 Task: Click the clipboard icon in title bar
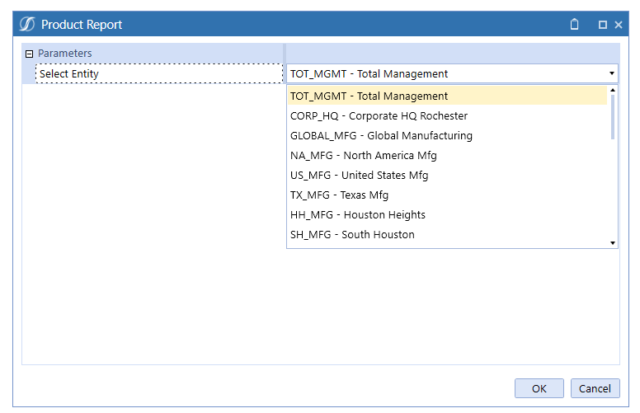pyautogui.click(x=575, y=24)
